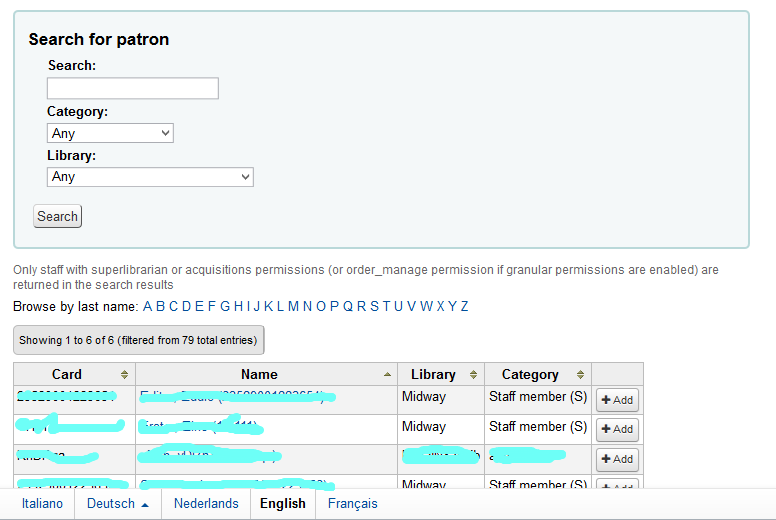Open the Category dropdown
776x520 pixels.
tap(110, 133)
